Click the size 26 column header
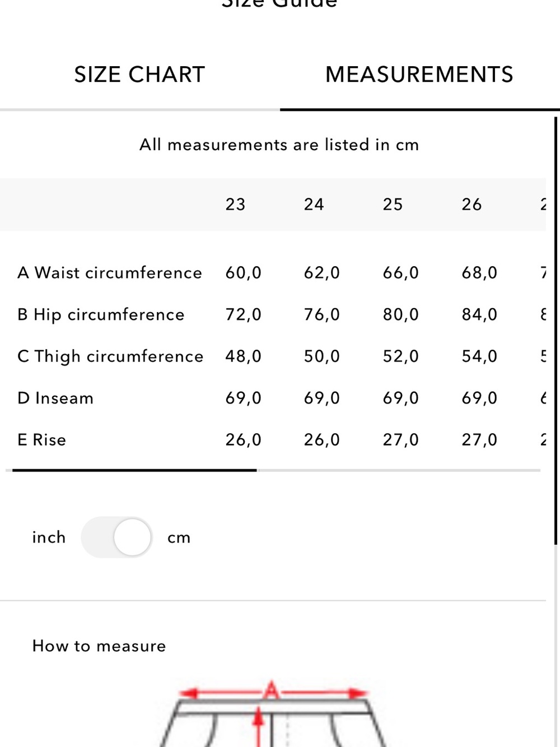560x747 pixels. click(472, 205)
